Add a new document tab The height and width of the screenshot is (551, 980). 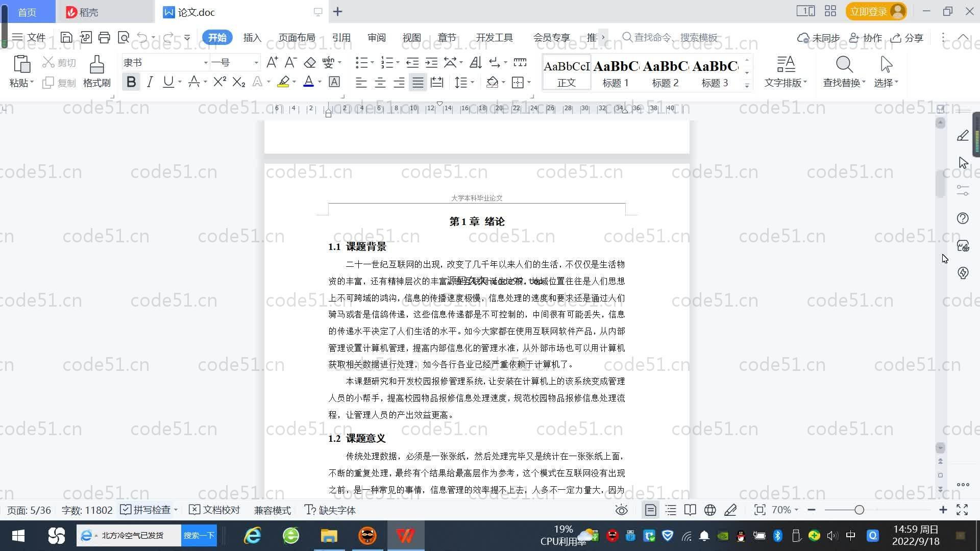tap(337, 12)
